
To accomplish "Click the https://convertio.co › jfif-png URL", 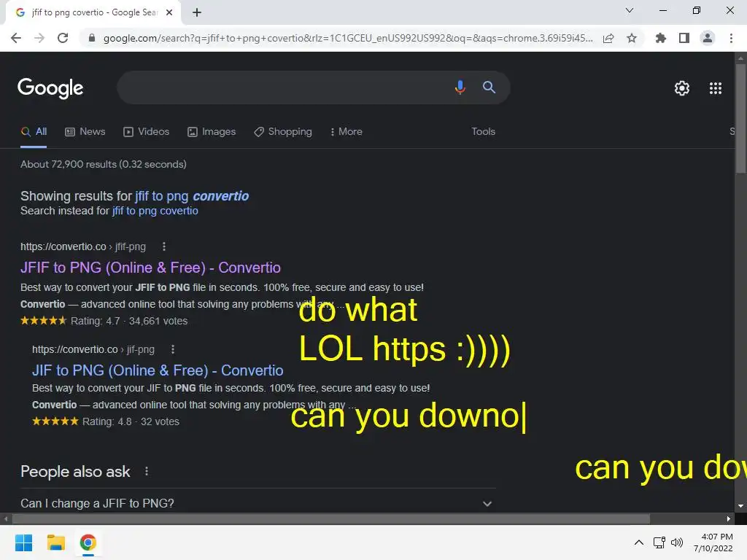I will (83, 246).
